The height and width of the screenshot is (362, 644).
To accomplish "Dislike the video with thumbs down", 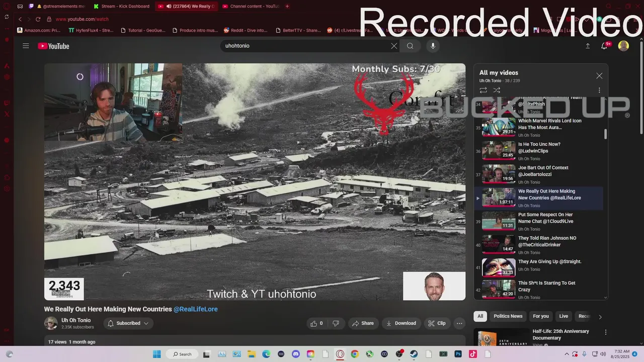I will pyautogui.click(x=336, y=323).
